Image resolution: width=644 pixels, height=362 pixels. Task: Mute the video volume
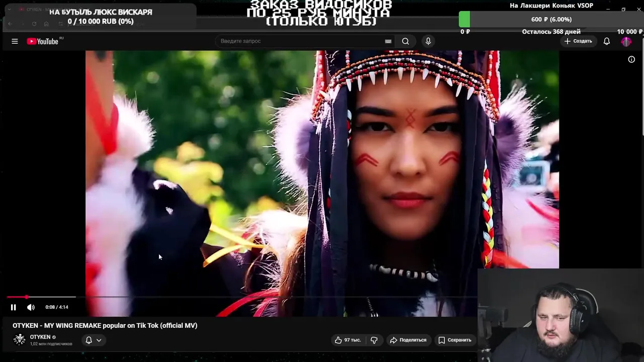(x=31, y=307)
